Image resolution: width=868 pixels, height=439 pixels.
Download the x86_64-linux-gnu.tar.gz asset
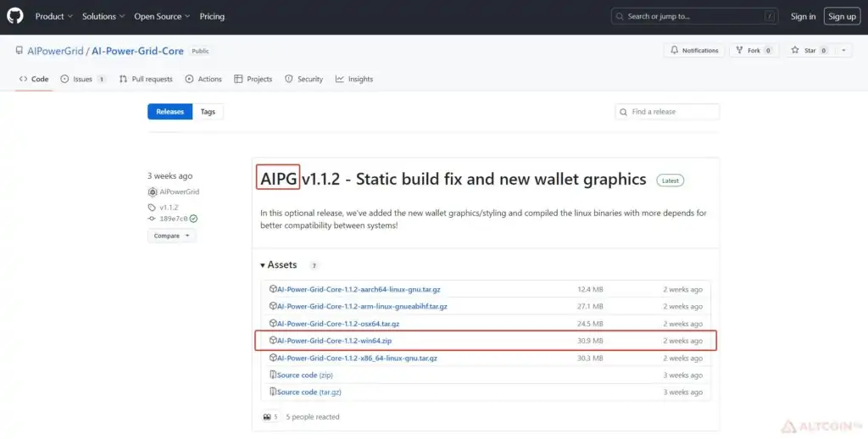[x=357, y=358]
